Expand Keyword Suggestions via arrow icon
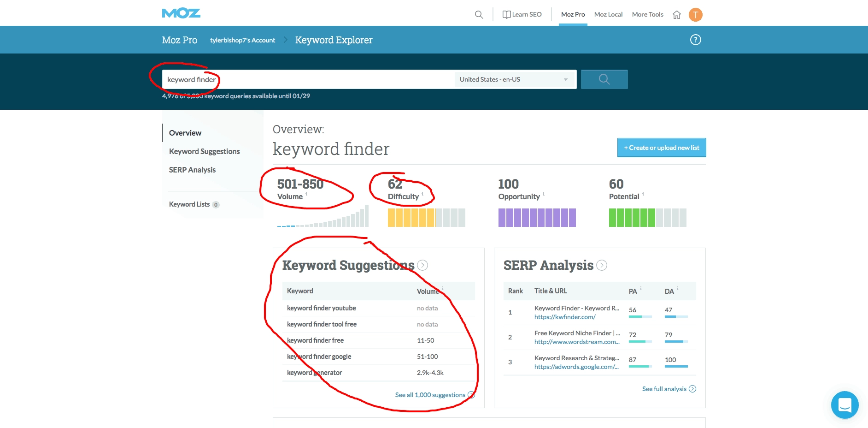 pyautogui.click(x=422, y=265)
